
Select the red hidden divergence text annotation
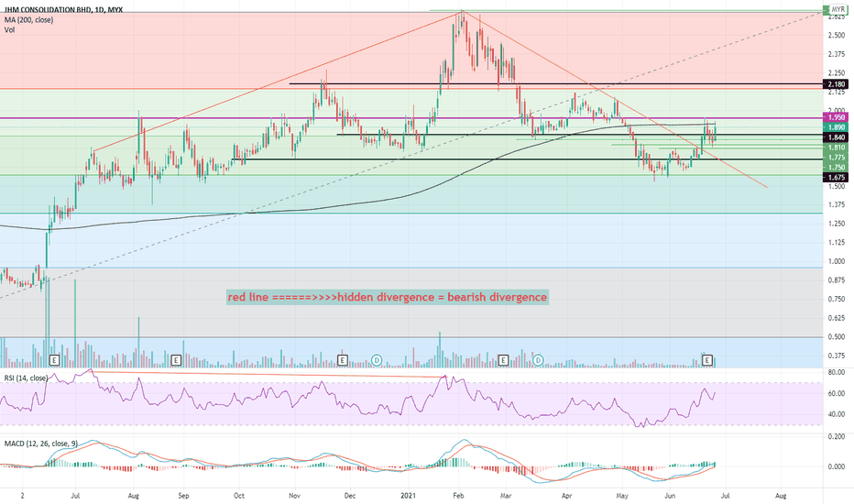tap(388, 297)
